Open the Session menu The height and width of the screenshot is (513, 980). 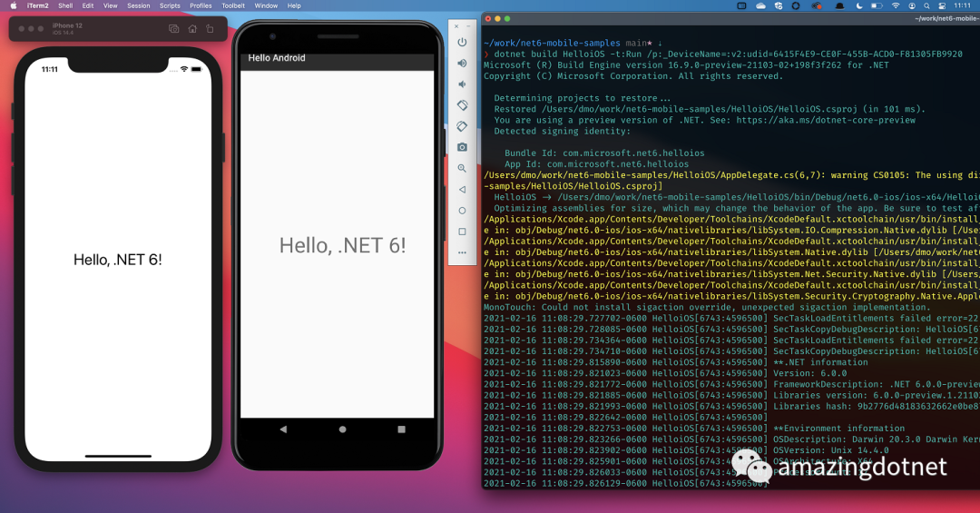(139, 5)
